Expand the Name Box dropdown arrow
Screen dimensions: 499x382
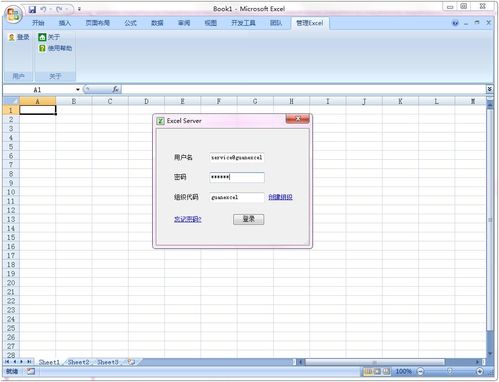[77, 89]
